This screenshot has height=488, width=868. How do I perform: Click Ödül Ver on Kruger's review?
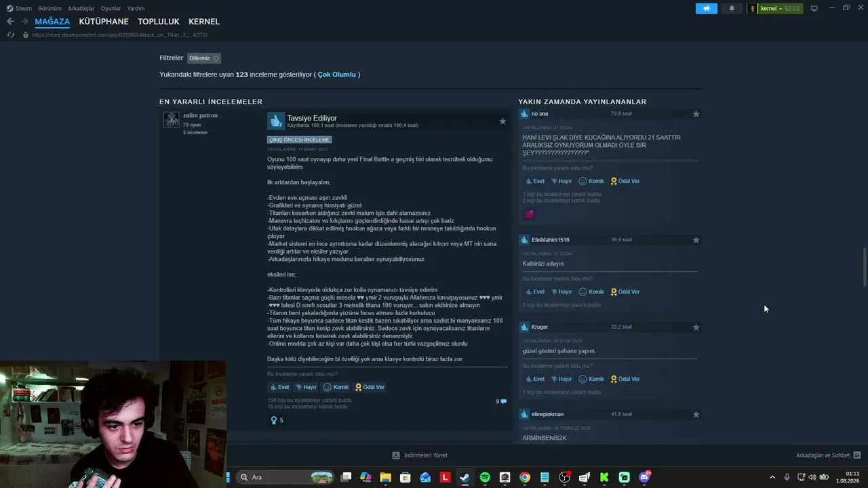coord(625,380)
